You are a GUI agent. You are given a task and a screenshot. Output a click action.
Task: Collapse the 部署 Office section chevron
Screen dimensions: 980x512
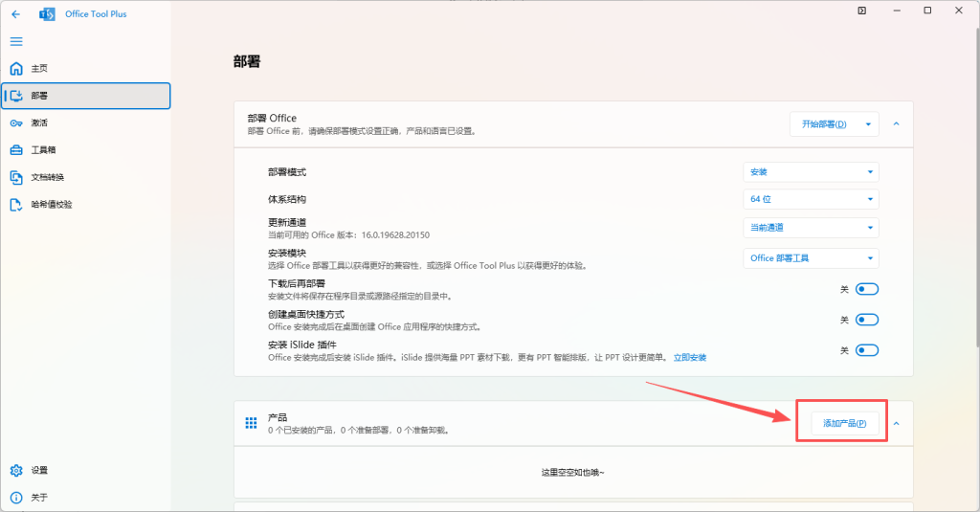pos(897,124)
